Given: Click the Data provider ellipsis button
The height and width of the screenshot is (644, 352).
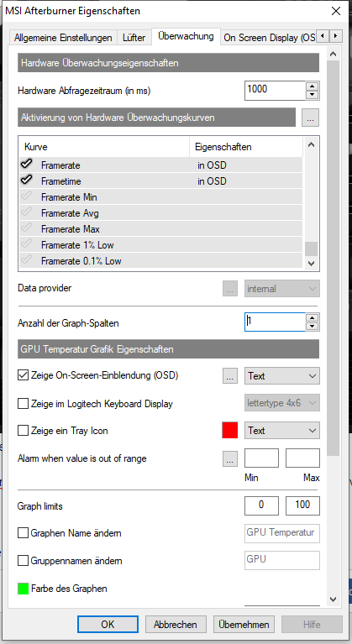Looking at the screenshot, I should (x=230, y=289).
